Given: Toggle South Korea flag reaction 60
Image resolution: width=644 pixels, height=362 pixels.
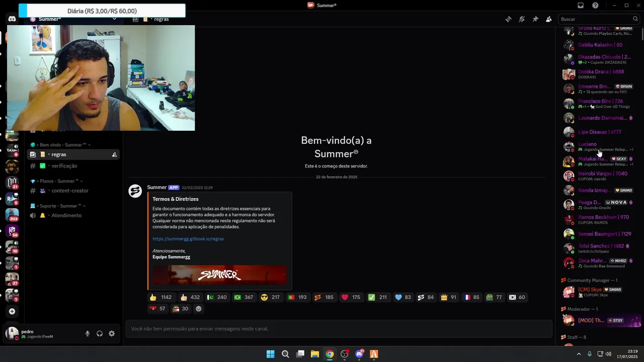Looking at the screenshot, I should click(517, 297).
